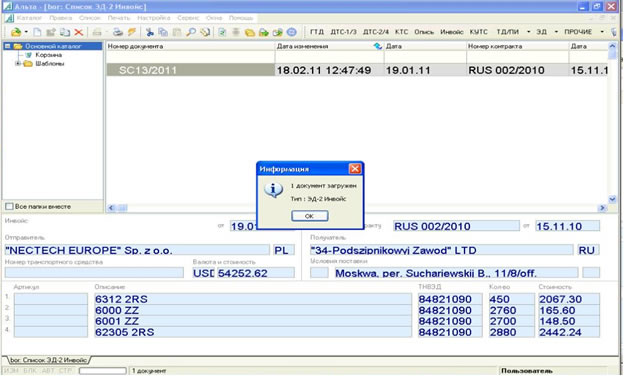Click the paste clipboard toolbar icon
The width and height of the screenshot is (624, 376).
coord(177,32)
